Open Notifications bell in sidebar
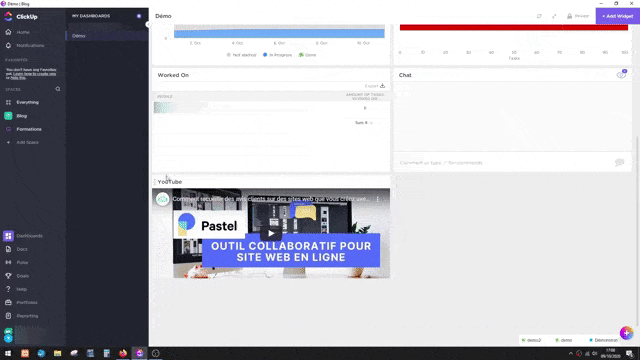640x360 pixels. coord(8,45)
